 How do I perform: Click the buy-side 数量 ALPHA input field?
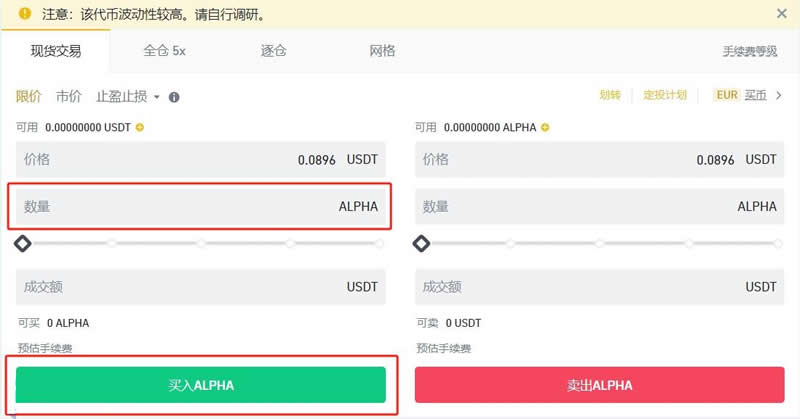tap(200, 207)
